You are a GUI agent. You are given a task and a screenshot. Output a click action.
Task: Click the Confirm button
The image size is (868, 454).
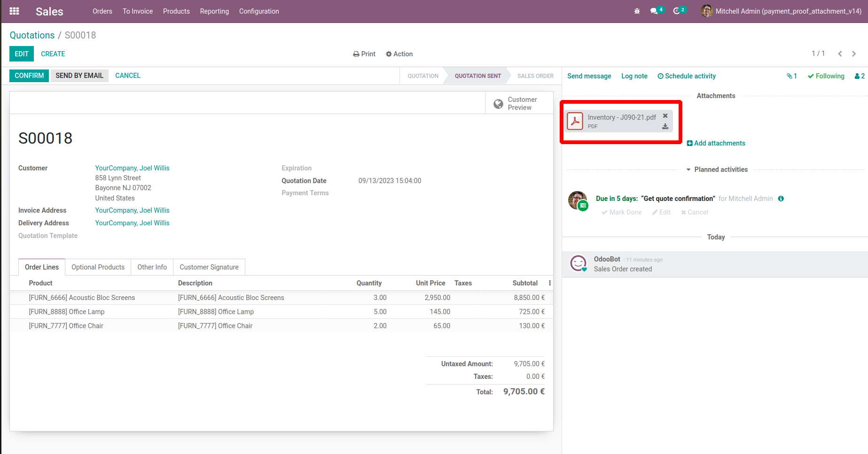[x=29, y=76]
